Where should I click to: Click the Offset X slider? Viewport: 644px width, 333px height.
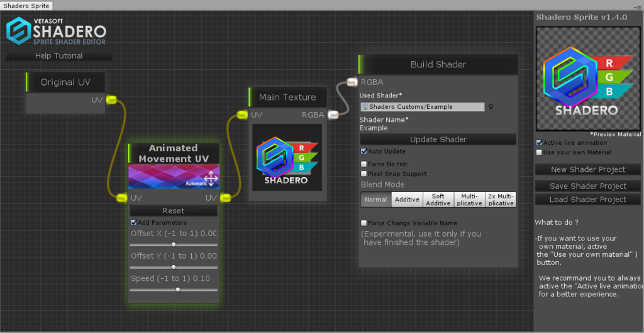pos(174,245)
